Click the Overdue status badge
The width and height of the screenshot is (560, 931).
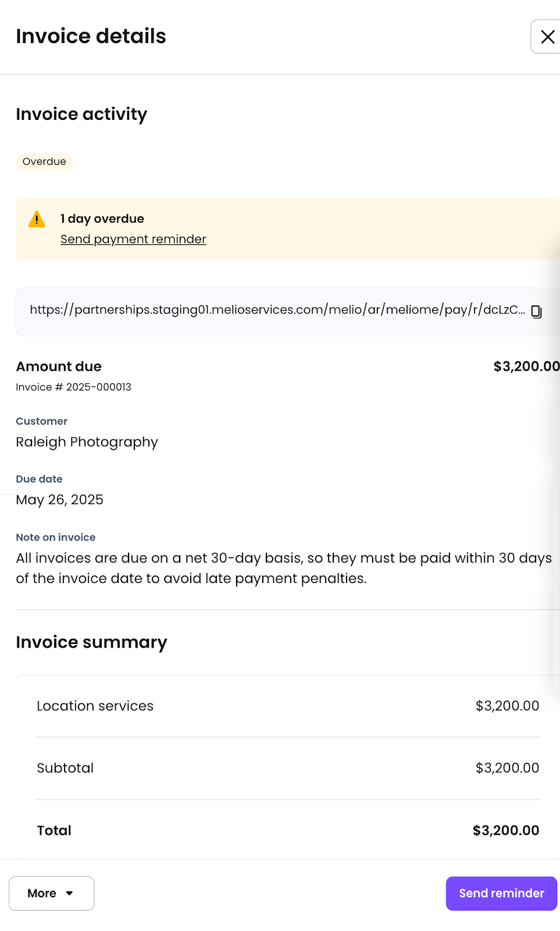tap(44, 162)
